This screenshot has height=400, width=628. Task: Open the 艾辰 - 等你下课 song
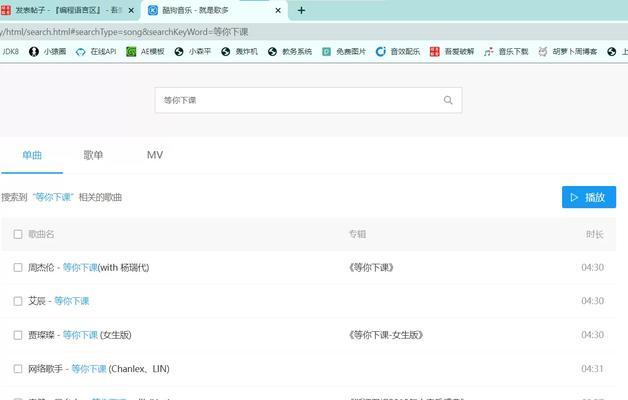pyautogui.click(x=58, y=301)
